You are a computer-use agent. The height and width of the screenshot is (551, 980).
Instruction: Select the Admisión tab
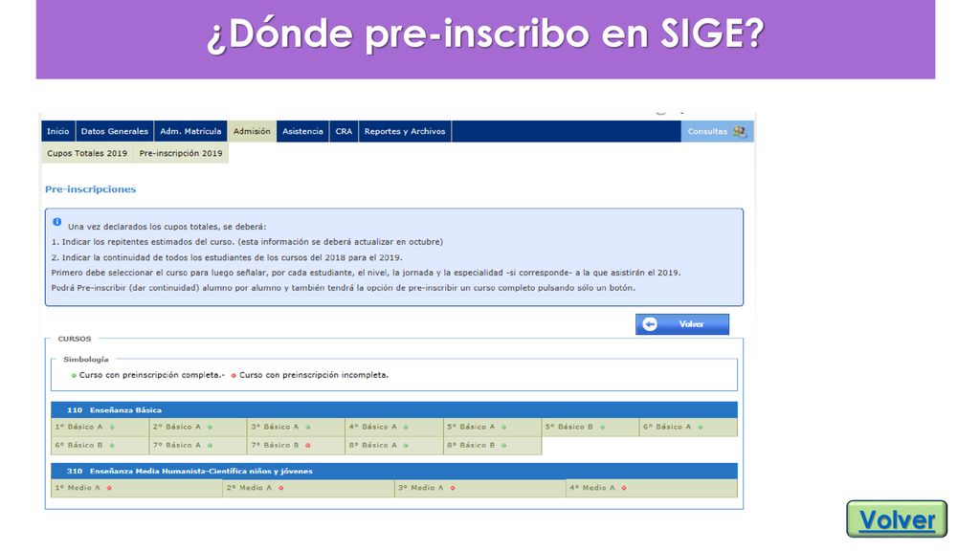pos(252,131)
